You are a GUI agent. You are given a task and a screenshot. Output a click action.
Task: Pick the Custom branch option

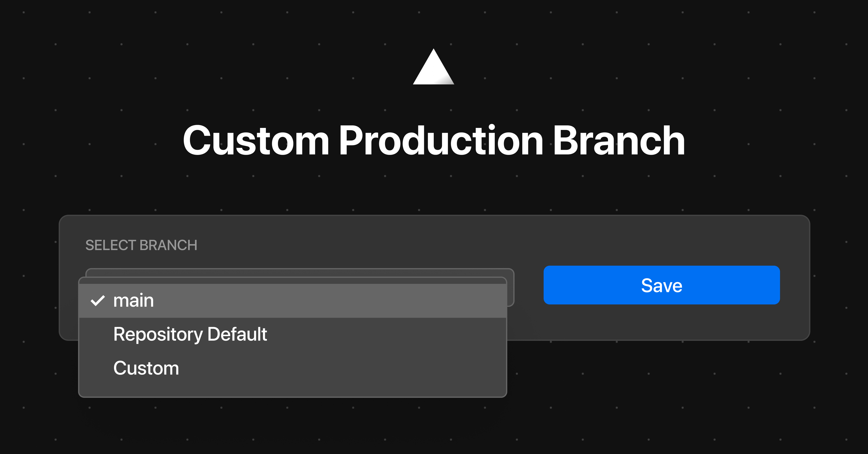click(x=146, y=368)
